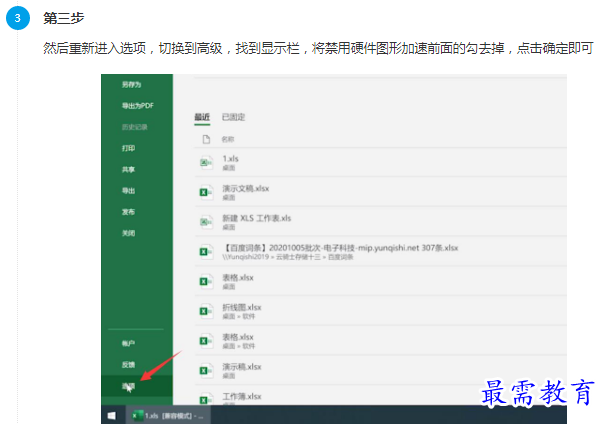Click the Excel icon beside 演示稿.xlsx
The image size is (603, 424).
pos(206,371)
